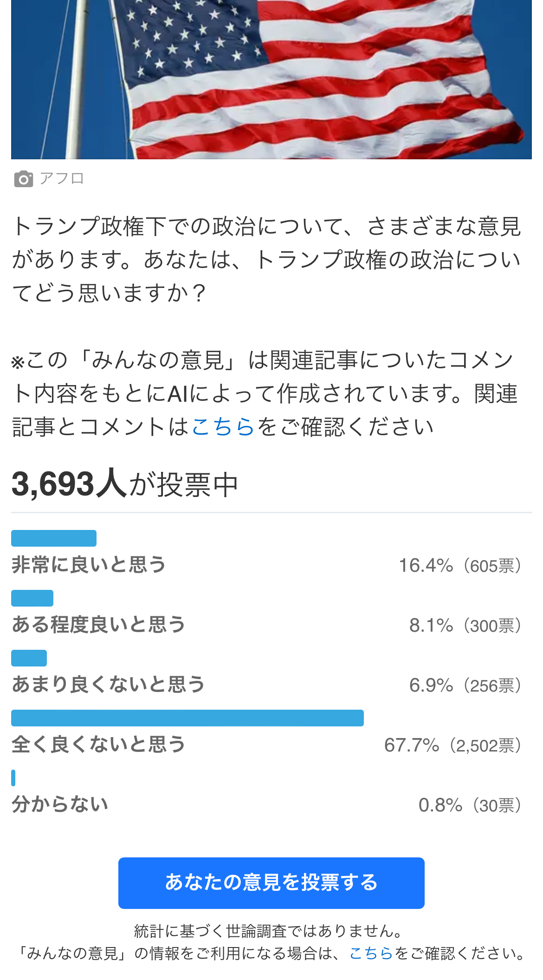Open the こちら link in the footer disclaimer

coord(371,954)
